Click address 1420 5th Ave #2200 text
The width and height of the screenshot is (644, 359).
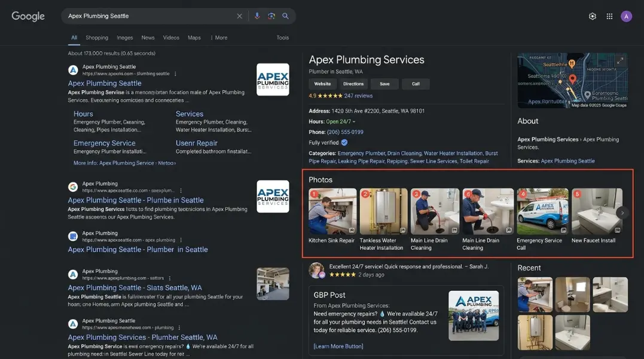(378, 111)
